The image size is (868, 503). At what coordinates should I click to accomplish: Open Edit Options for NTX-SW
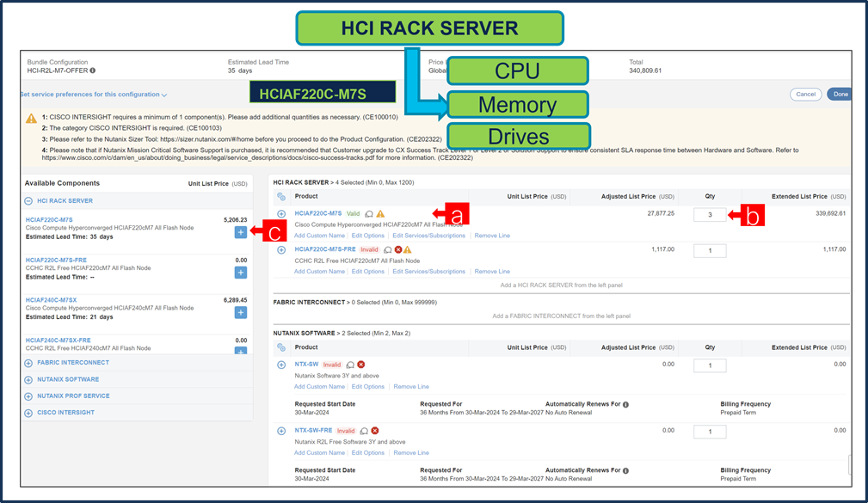(367, 387)
